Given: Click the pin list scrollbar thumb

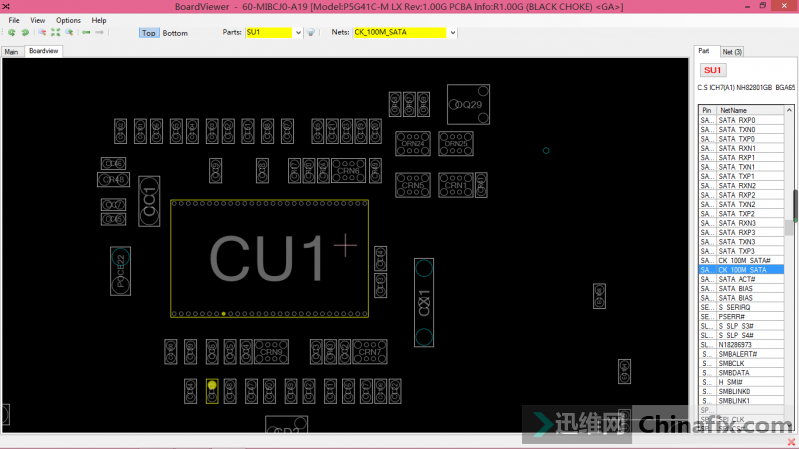Looking at the screenshot, I should pyautogui.click(x=789, y=228).
